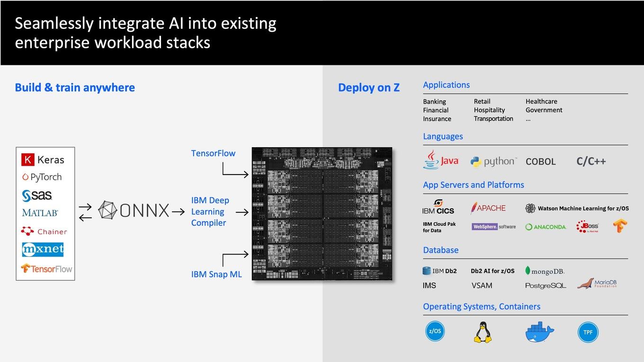Click the 'Deploy on Z' heading
Screen dimensions: 644x362
(x=369, y=88)
